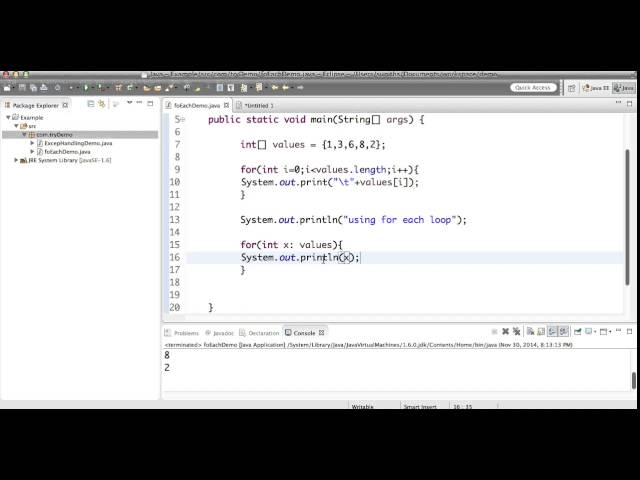Click the Writable status bar entry

click(362, 407)
